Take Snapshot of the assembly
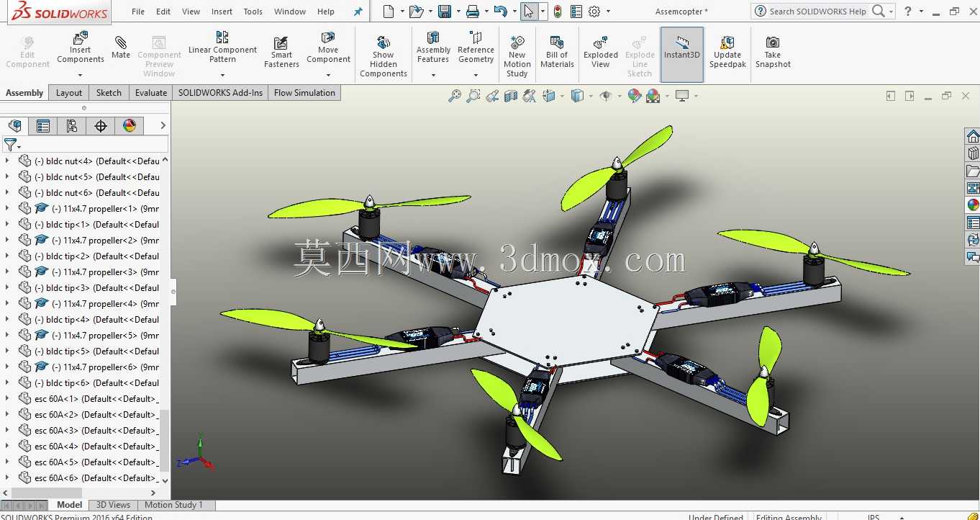The image size is (980, 520). [x=773, y=51]
